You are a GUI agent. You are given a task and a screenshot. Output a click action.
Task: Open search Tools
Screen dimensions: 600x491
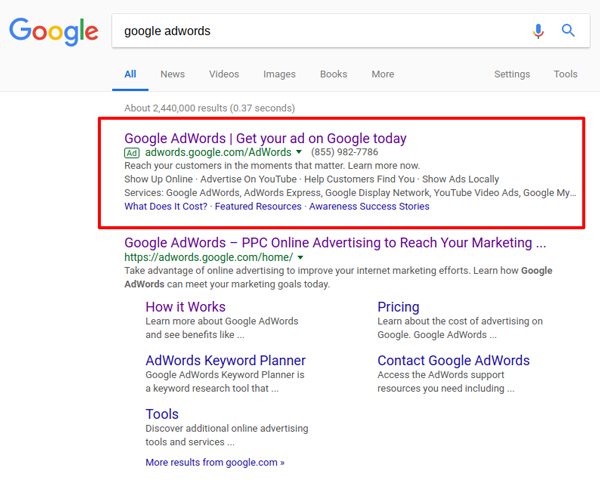(566, 74)
